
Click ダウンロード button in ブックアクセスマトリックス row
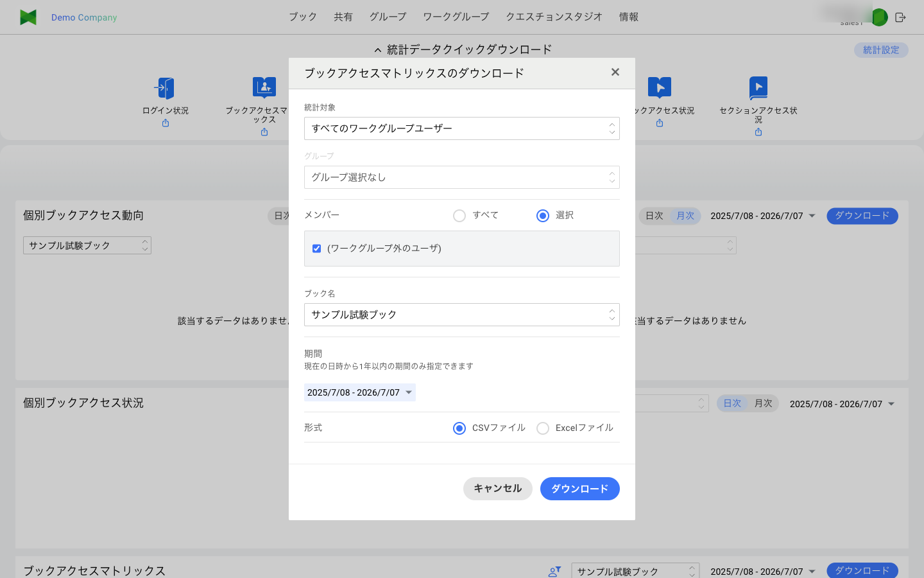coord(862,570)
